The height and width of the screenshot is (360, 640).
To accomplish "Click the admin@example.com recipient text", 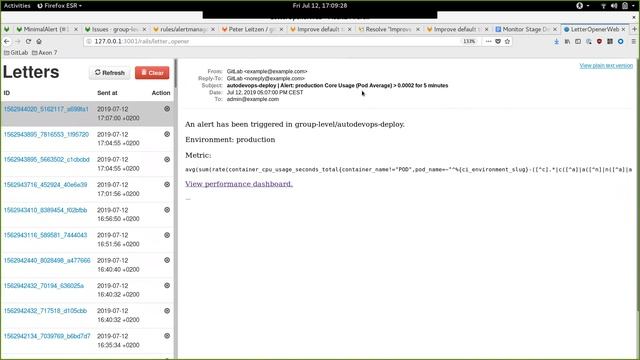I will tap(253, 99).
